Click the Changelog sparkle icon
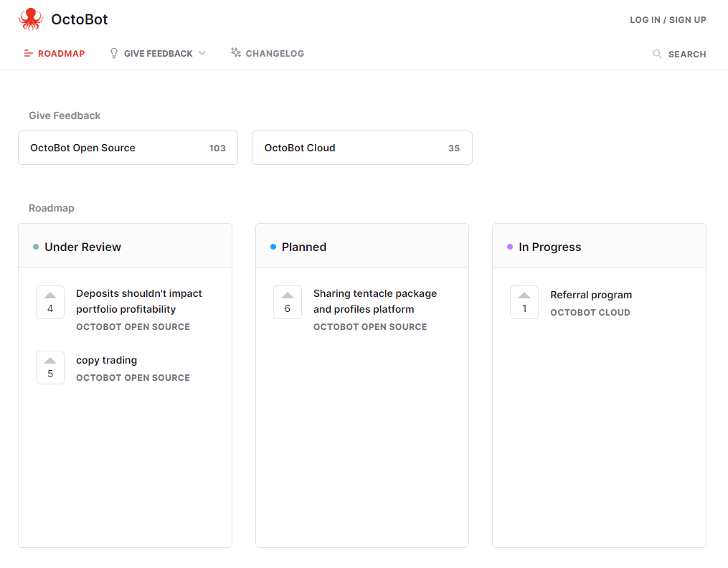728x568 pixels. pos(236,52)
